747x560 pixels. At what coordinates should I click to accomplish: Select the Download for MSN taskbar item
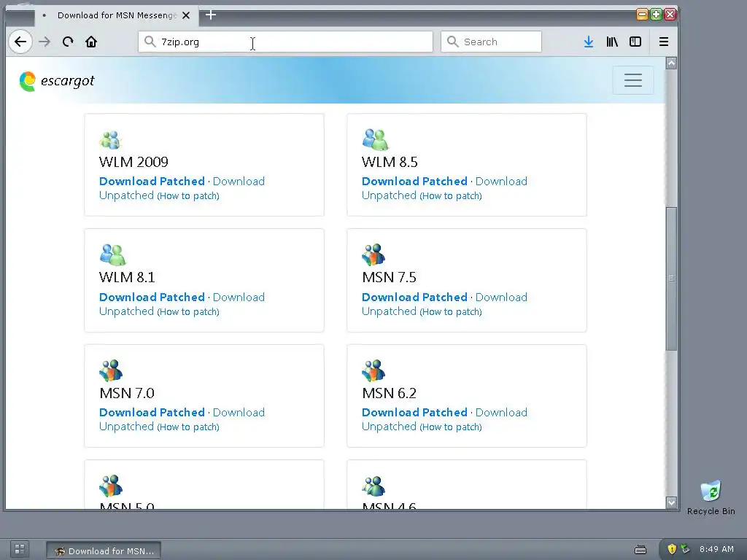[104, 551]
